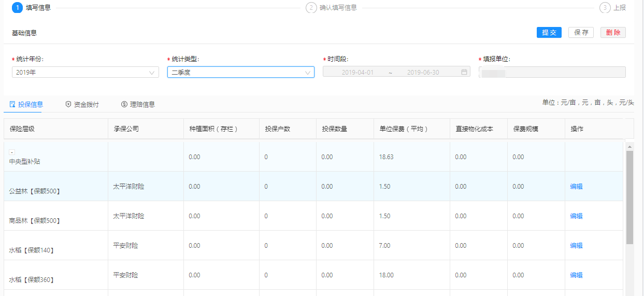Click the 提交 button
This screenshot has height=296, width=644.
click(549, 33)
